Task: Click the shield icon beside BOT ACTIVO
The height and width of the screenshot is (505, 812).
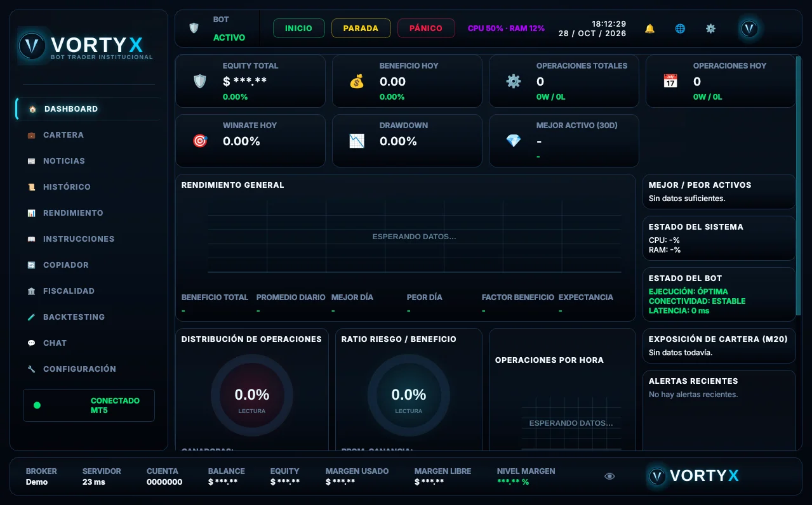Action: pyautogui.click(x=194, y=28)
